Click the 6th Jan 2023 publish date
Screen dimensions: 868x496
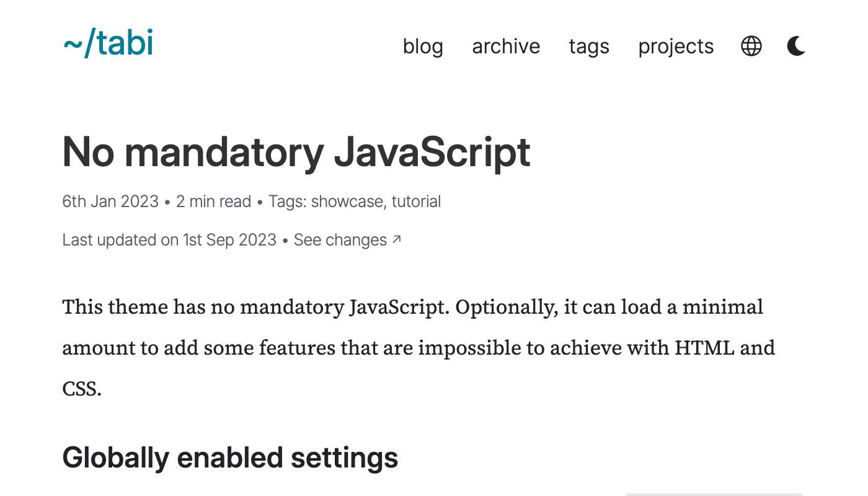[x=110, y=201]
